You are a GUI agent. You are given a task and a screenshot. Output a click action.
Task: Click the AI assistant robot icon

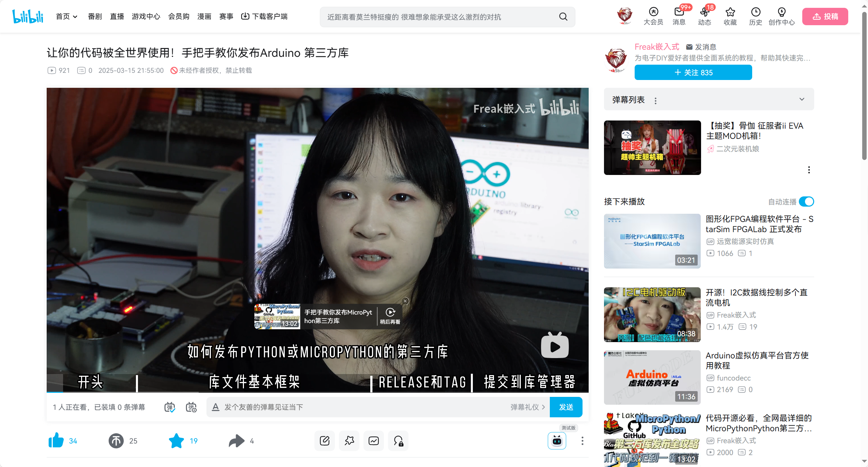click(x=557, y=441)
